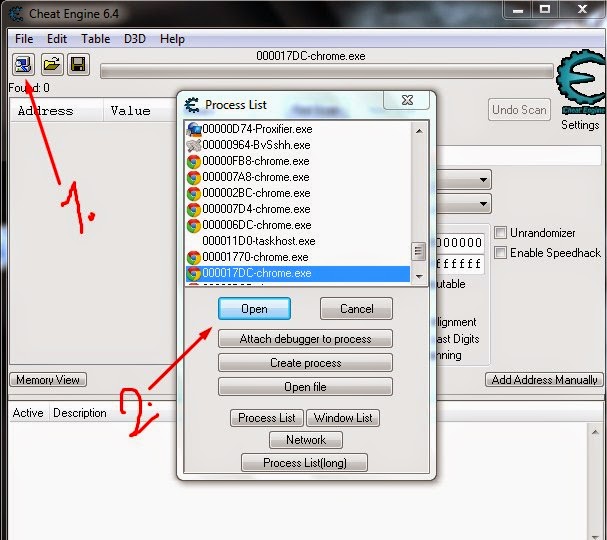Click the Undo Scan button
The height and width of the screenshot is (540, 607).
pyautogui.click(x=519, y=110)
